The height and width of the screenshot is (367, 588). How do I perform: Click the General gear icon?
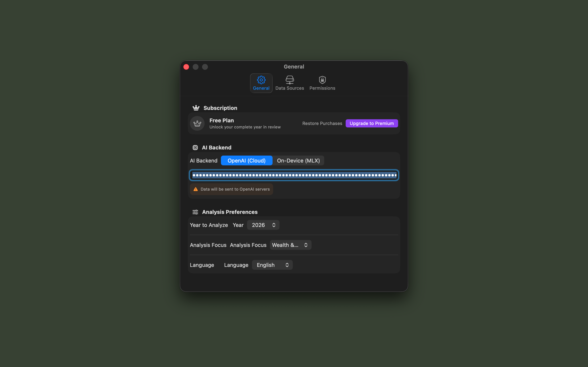coord(261,80)
